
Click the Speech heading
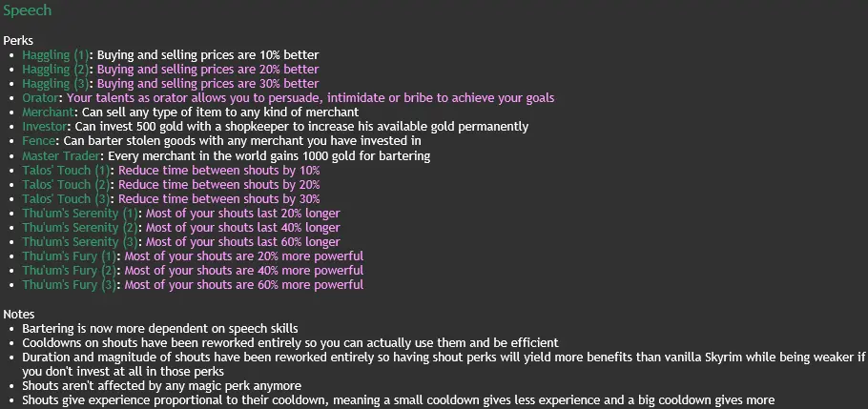pyautogui.click(x=27, y=10)
